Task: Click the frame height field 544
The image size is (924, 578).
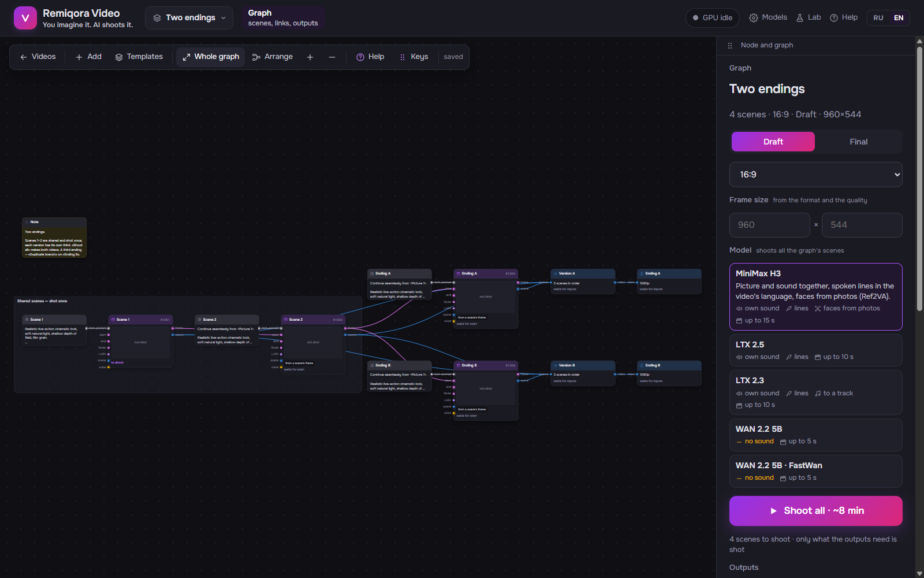Action: tap(862, 225)
